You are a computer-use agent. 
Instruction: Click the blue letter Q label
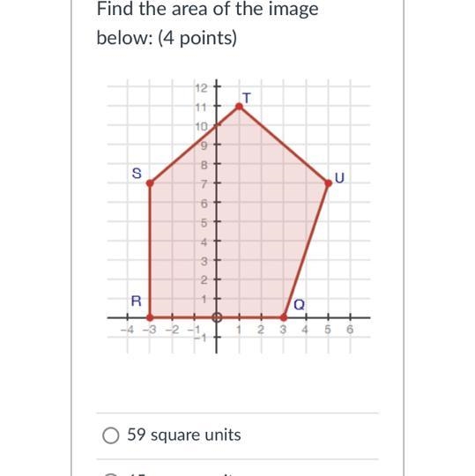299,304
